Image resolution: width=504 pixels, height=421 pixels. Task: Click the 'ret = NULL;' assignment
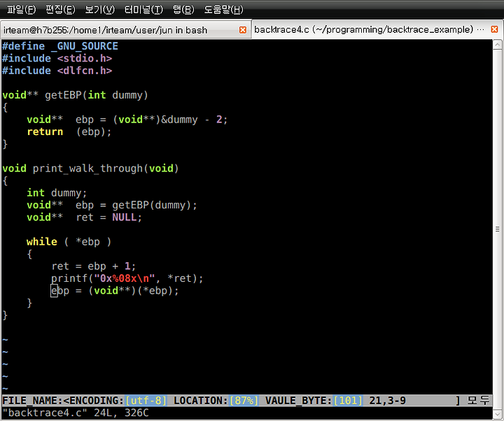coord(108,217)
